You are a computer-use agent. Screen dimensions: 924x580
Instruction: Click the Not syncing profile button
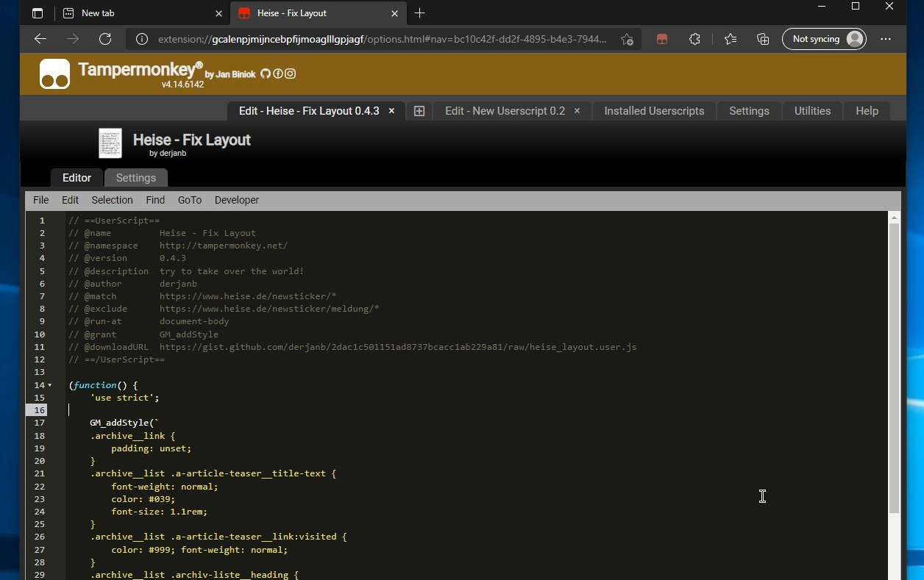[824, 39]
